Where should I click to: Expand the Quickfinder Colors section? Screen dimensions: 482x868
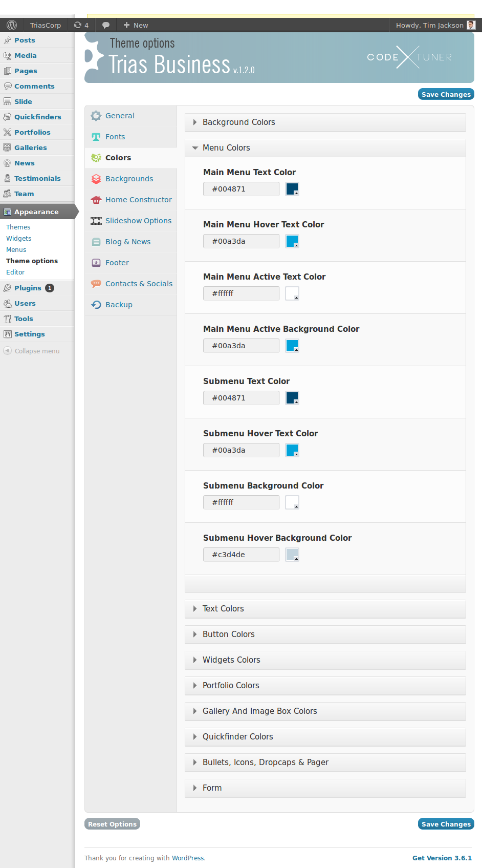pos(325,737)
